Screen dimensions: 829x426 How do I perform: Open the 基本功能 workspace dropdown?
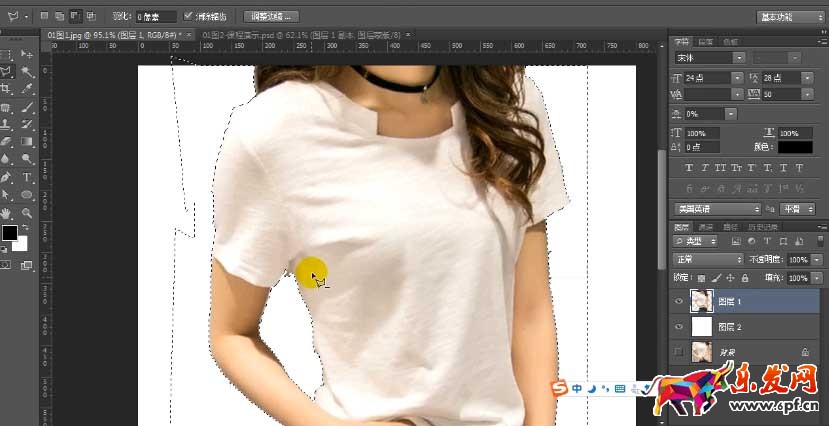[x=788, y=17]
